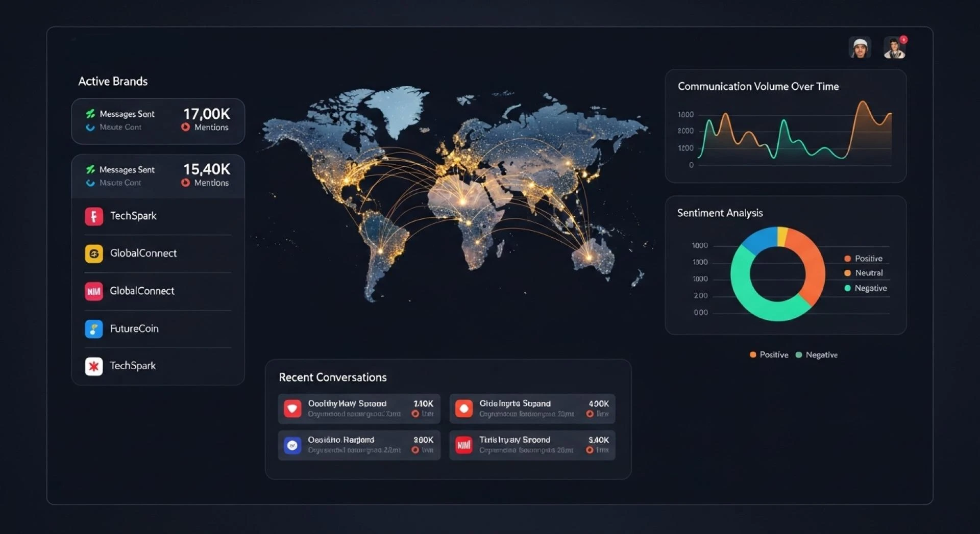980x534 pixels.
Task: Expand the 17,00K Messages Sent card
Action: (x=158, y=121)
